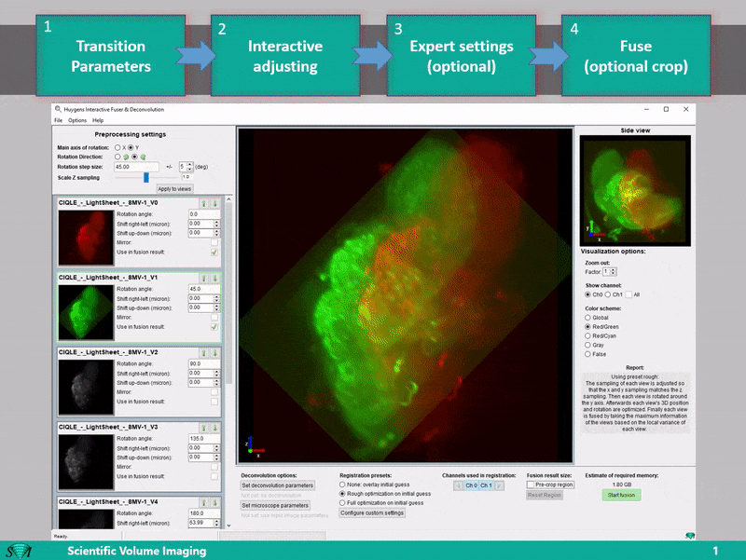The width and height of the screenshot is (746, 560).
Task: Select the Red/Cyan color scheme
Action: click(586, 335)
